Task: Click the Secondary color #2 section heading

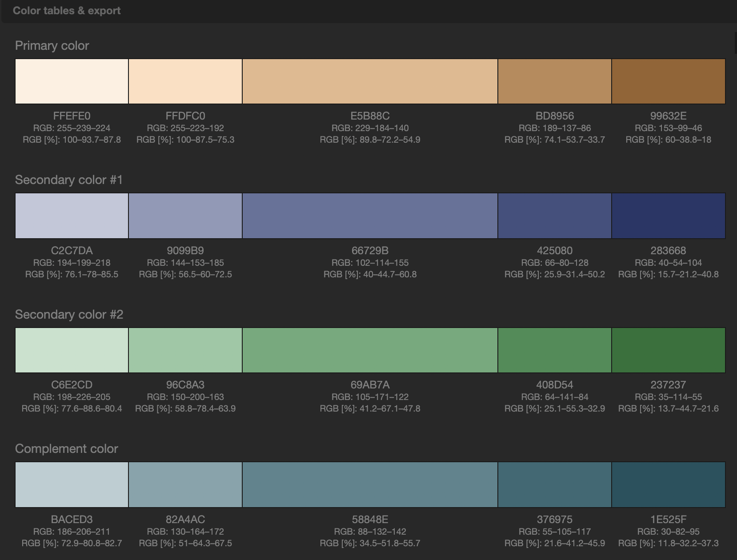Action: point(70,315)
